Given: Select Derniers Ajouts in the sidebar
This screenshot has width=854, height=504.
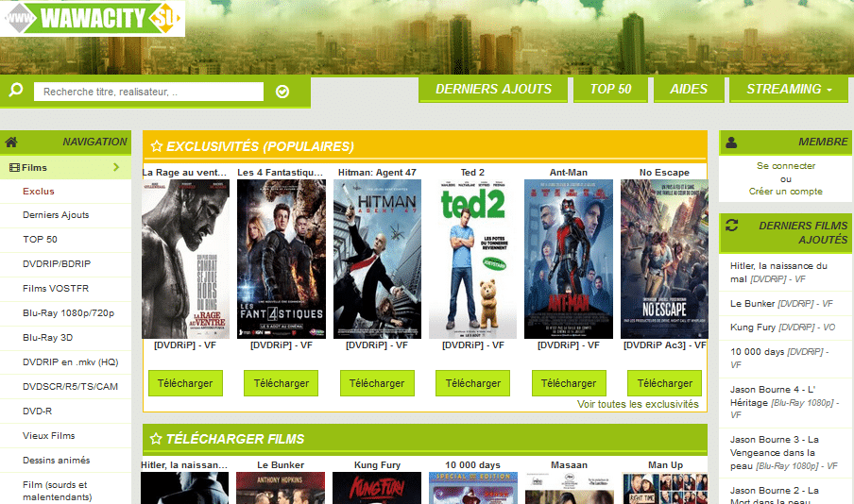Looking at the screenshot, I should click(x=56, y=215).
